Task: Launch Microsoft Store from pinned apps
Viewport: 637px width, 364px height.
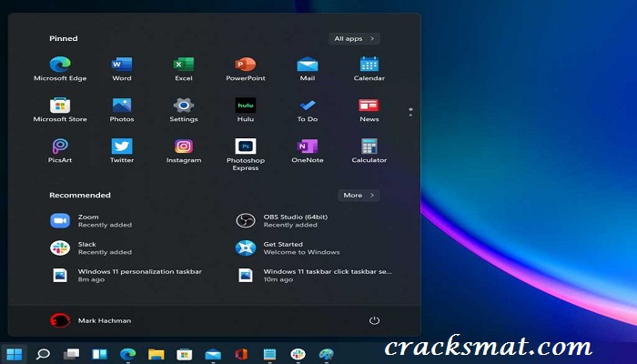Action: [60, 110]
